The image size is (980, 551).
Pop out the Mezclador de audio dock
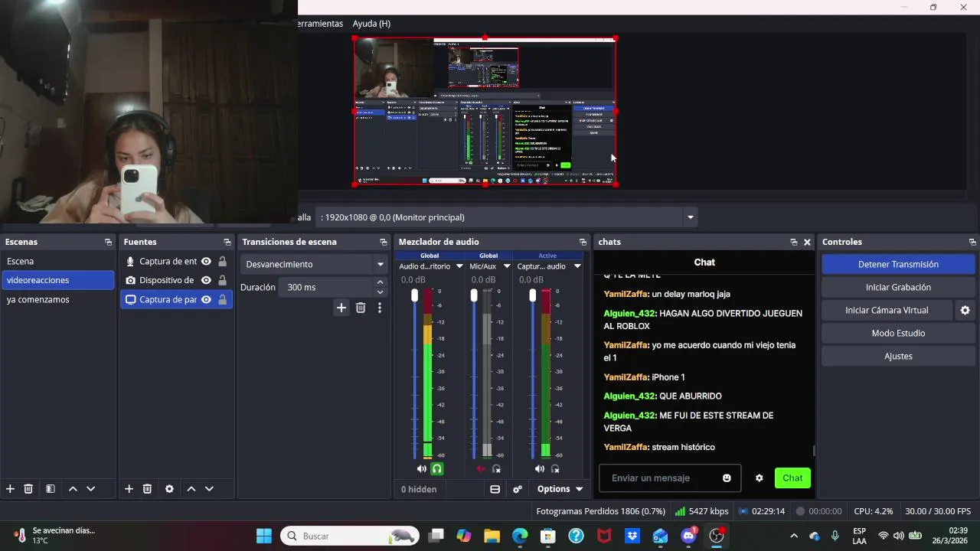[583, 242]
